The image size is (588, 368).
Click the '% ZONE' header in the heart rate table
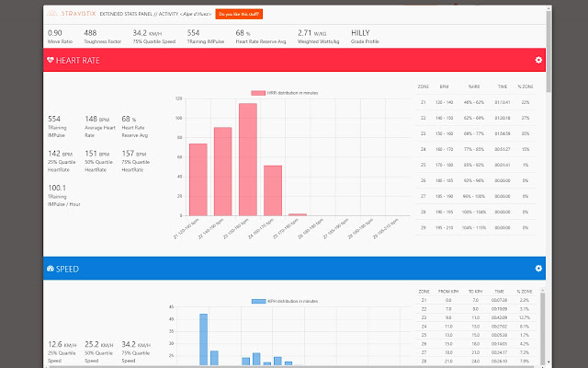tap(526, 86)
